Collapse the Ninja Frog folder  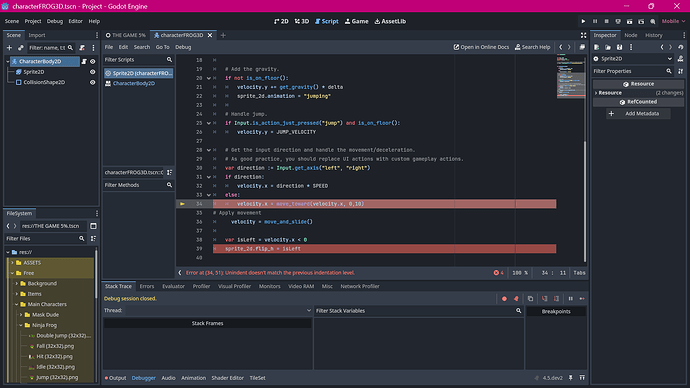tap(21, 325)
